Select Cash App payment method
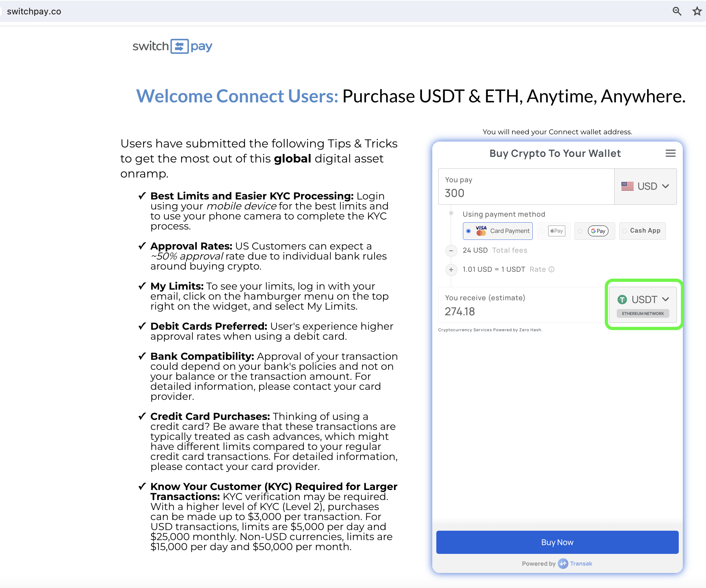The width and height of the screenshot is (706, 588). pyautogui.click(x=642, y=231)
